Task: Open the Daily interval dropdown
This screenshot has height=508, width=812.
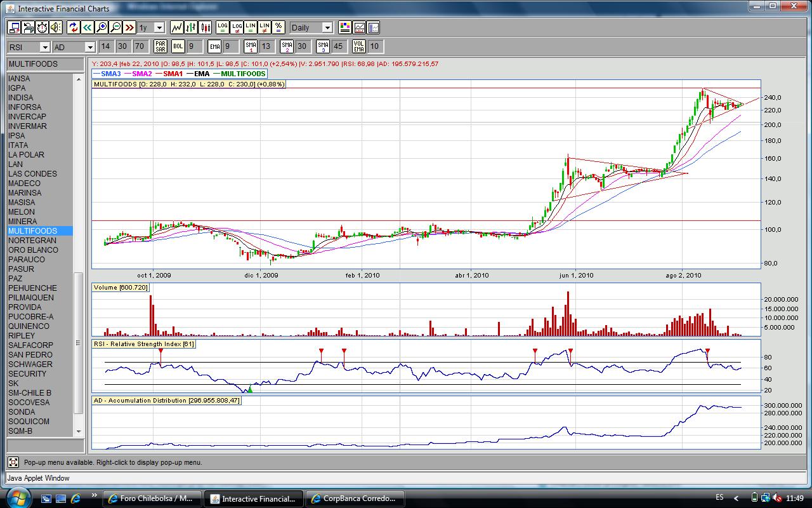Action: tap(327, 28)
